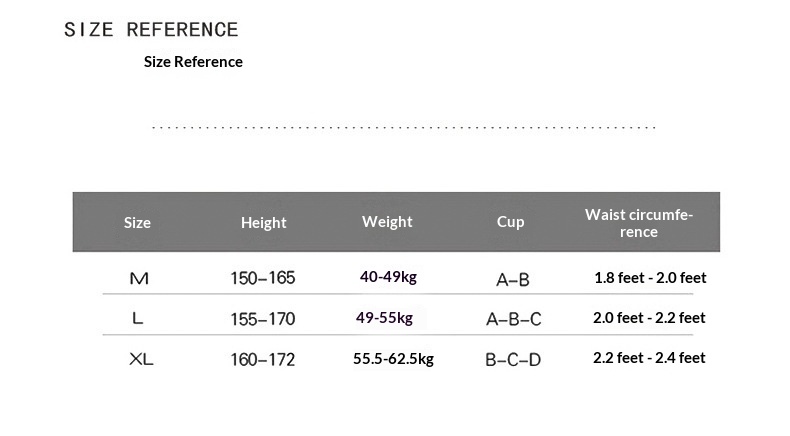The image size is (790, 436).
Task: Select the Weight column header
Action: (x=387, y=221)
